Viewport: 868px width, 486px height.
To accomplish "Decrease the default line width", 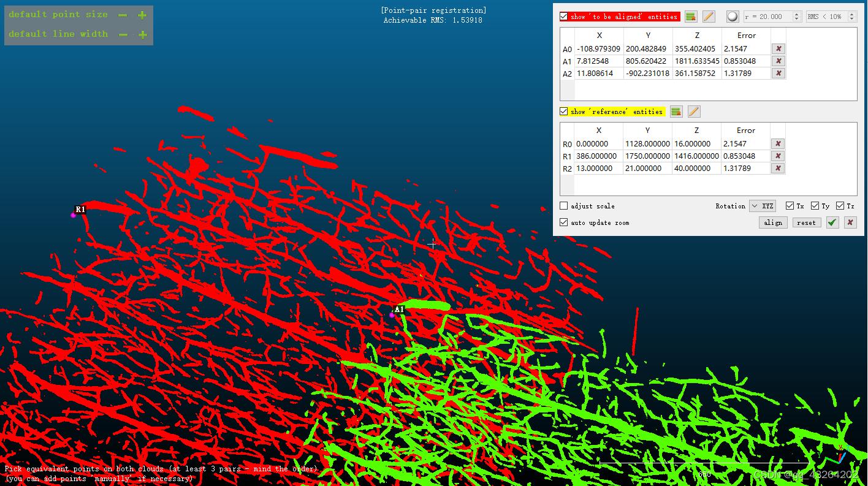I will click(x=123, y=35).
